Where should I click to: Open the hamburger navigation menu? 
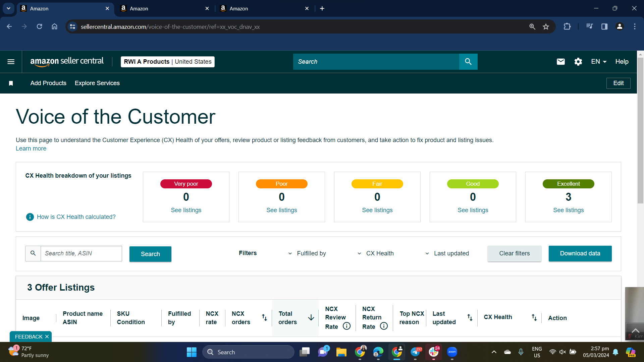point(11,62)
